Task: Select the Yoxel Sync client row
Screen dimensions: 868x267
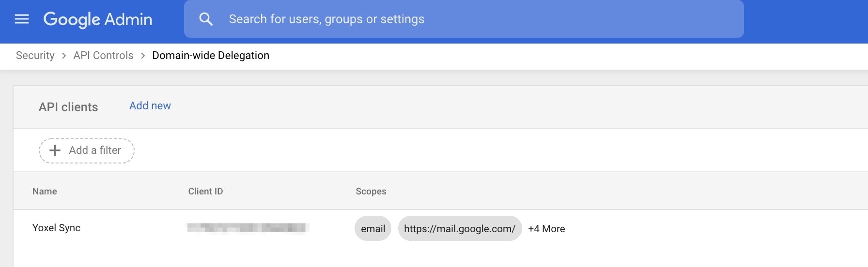Action: (x=56, y=228)
